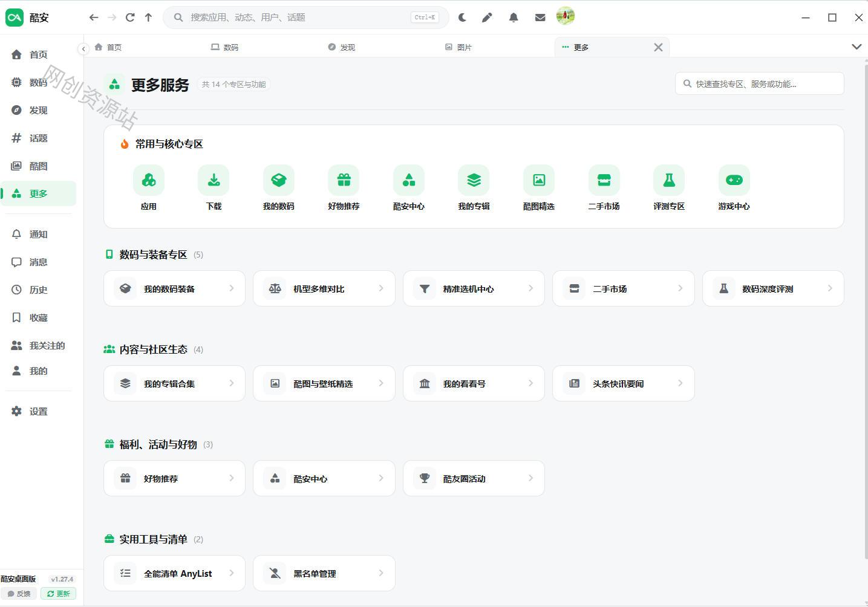Open the 下载 download icon
The height and width of the screenshot is (607, 868).
pos(214,180)
